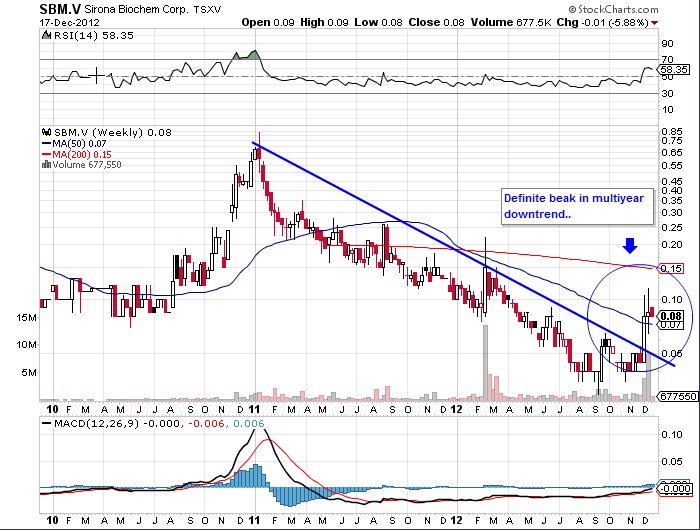Viewport: 700px width, 530px height.
Task: Click the SBM.V (Weekly) 0.08 legend
Action: tap(112, 133)
